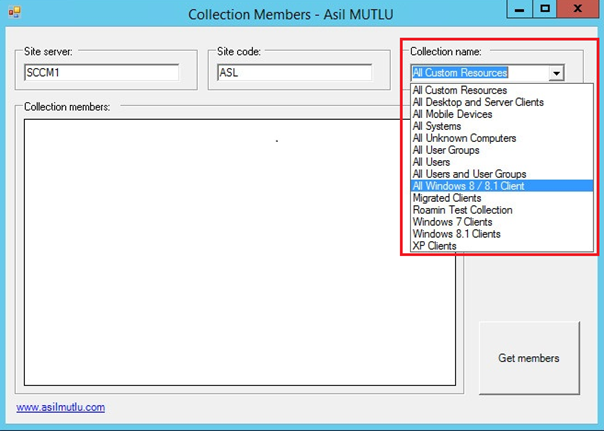
Task: Select All Custom Resources in dropdown list
Action: [x=502, y=90]
